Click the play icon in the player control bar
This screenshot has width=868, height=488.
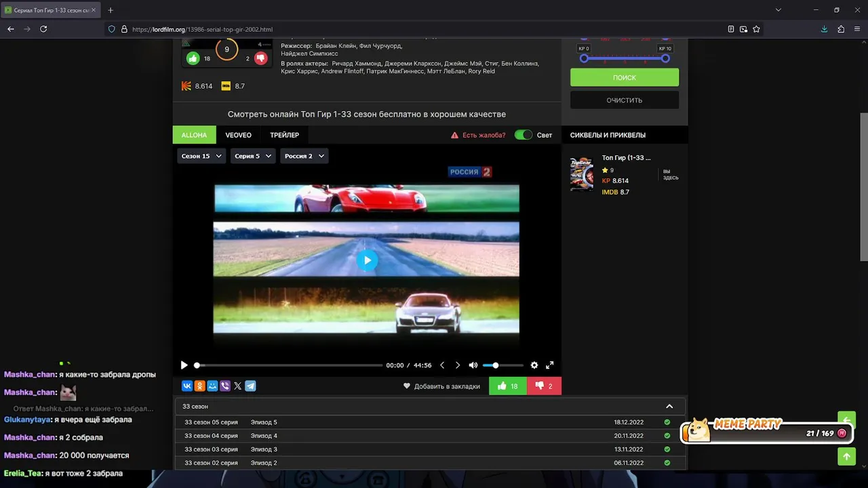pos(184,365)
